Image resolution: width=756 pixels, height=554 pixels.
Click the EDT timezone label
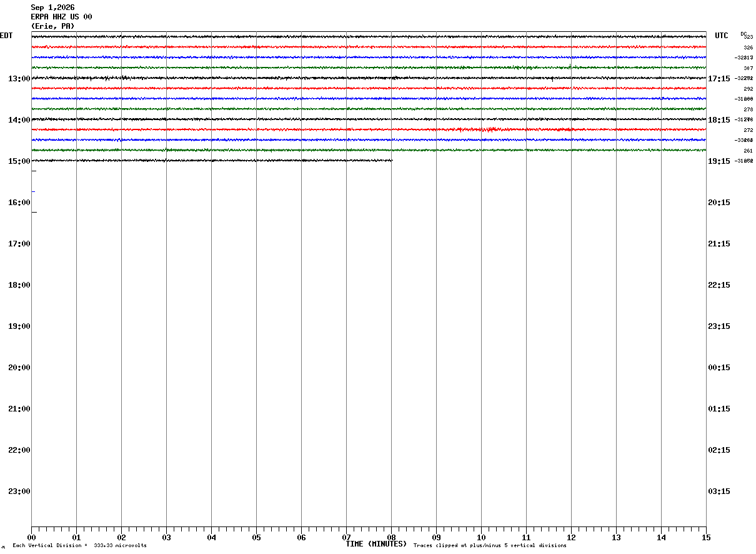point(6,36)
